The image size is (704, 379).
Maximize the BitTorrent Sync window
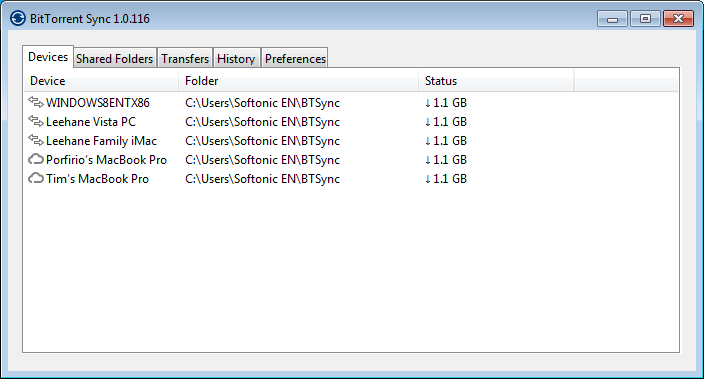point(645,19)
